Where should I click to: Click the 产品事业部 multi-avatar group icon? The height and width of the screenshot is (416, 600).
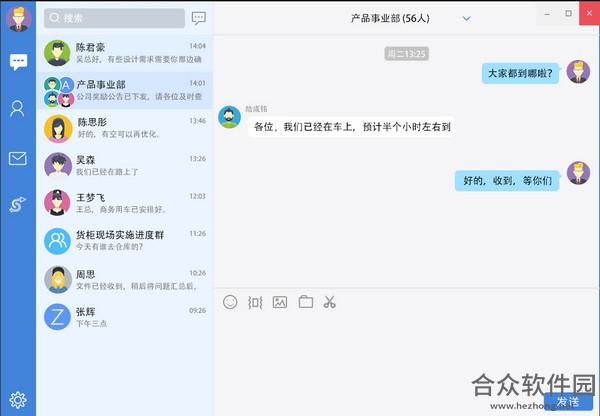click(59, 92)
